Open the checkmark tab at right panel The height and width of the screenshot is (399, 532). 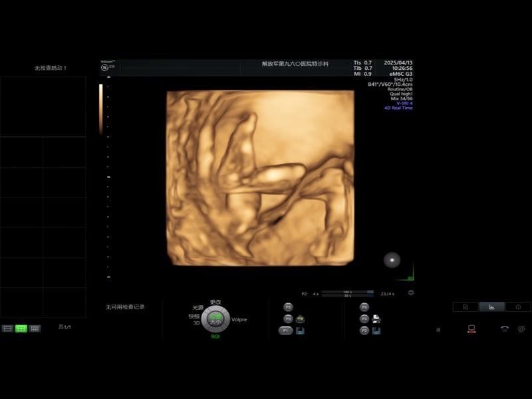pos(465,307)
